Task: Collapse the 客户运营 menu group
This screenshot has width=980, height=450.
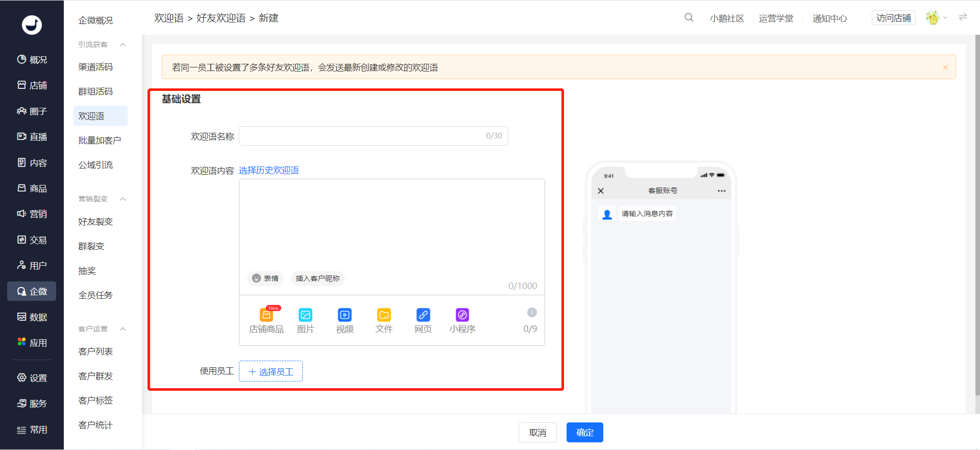Action: point(122,329)
